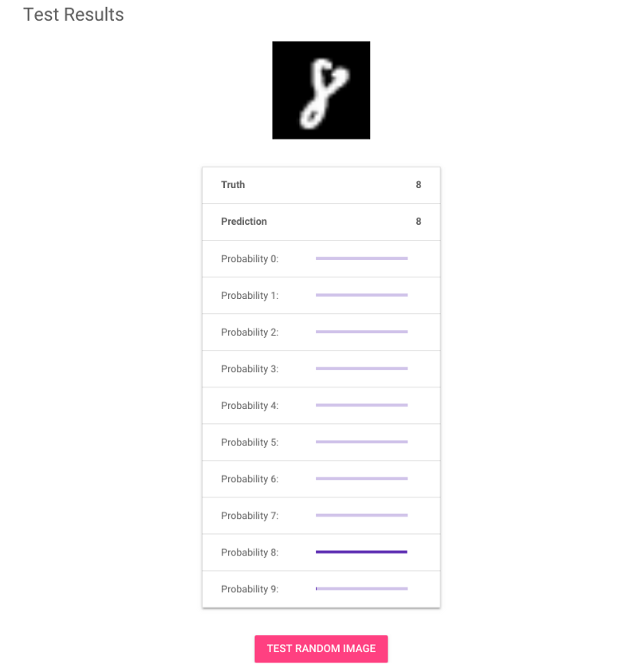Click the Probability 1 progress bar
This screenshot has width=638, height=672.
tap(361, 295)
